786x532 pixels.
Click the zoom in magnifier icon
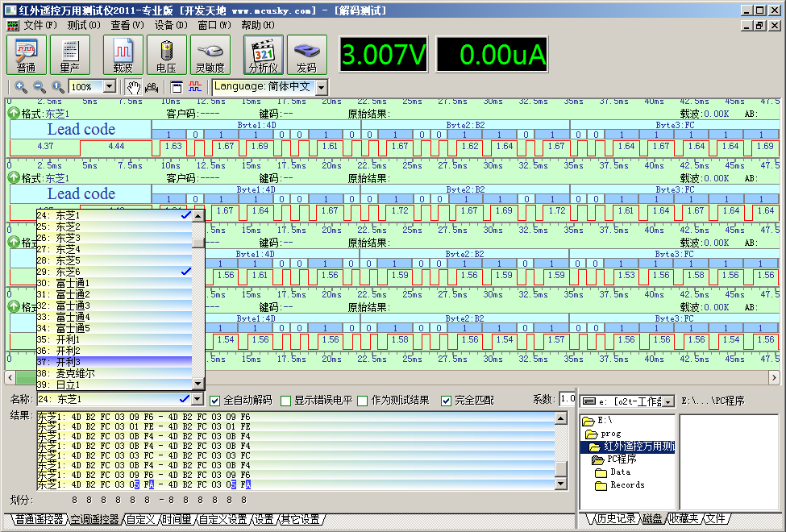coord(21,86)
